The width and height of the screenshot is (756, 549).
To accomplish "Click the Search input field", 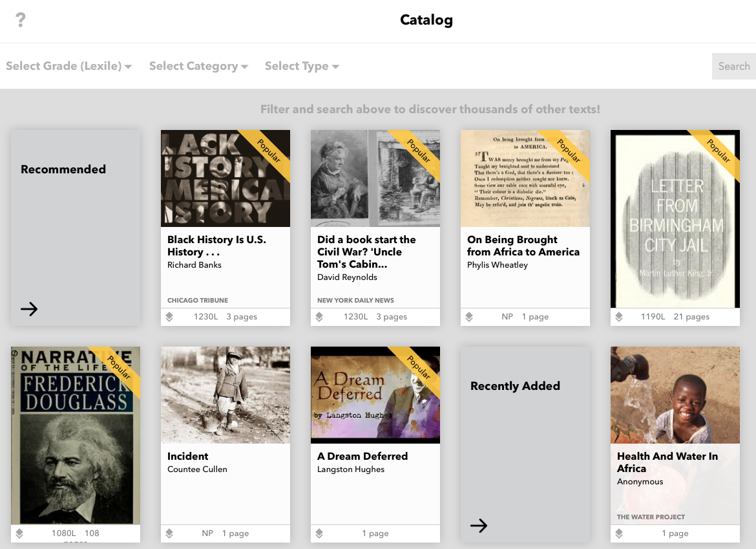I will click(x=733, y=66).
